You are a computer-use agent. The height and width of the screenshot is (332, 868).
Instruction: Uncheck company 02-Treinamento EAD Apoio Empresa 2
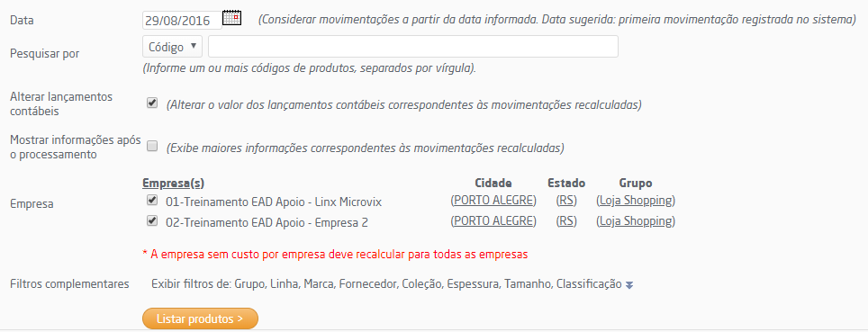click(x=151, y=220)
